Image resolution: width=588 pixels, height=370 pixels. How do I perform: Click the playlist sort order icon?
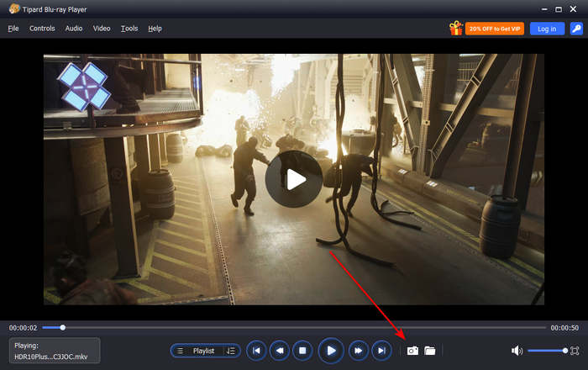tap(231, 351)
